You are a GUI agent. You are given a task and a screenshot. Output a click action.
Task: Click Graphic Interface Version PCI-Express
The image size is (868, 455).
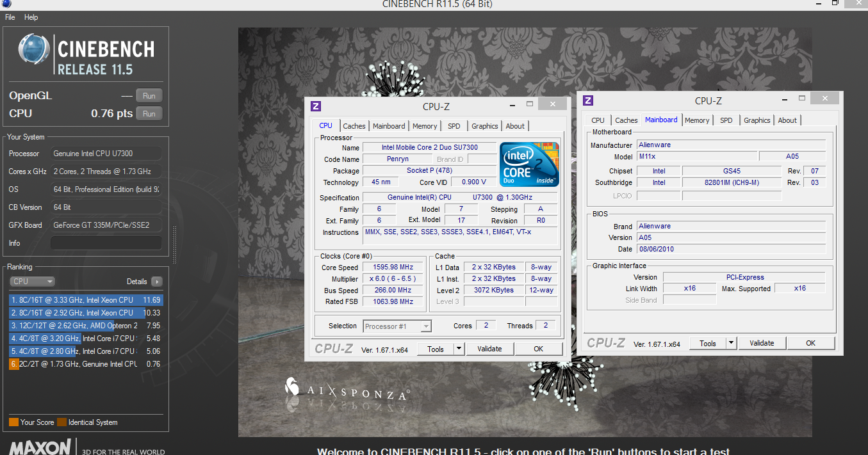[x=744, y=277]
